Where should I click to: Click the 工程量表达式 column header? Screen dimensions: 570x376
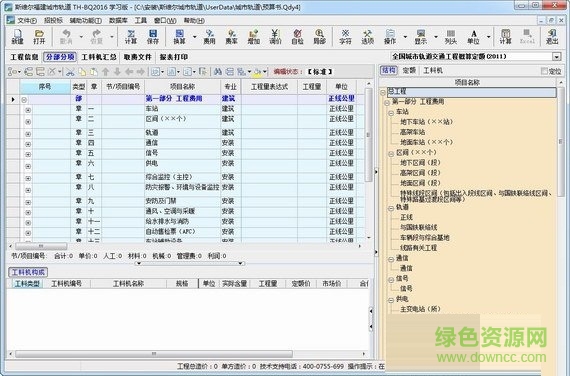269,87
